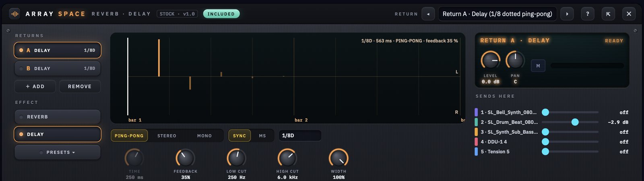This screenshot has width=644, height=181.
Task: Click the HIGH CUT knob
Action: coord(287,158)
